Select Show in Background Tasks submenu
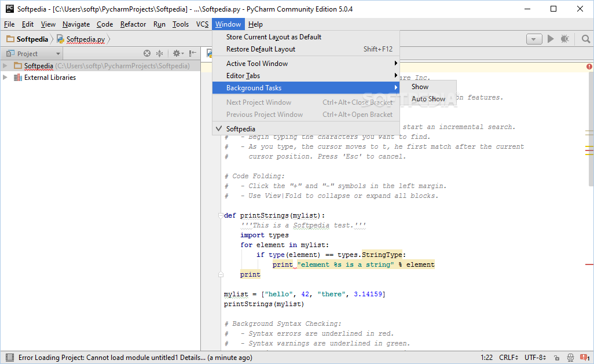The height and width of the screenshot is (364, 594). tap(428, 87)
